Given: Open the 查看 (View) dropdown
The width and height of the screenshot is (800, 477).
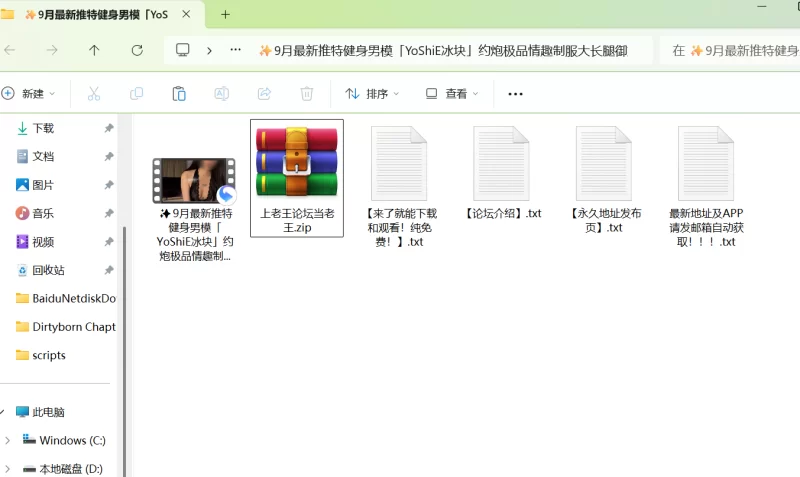Looking at the screenshot, I should 452,93.
